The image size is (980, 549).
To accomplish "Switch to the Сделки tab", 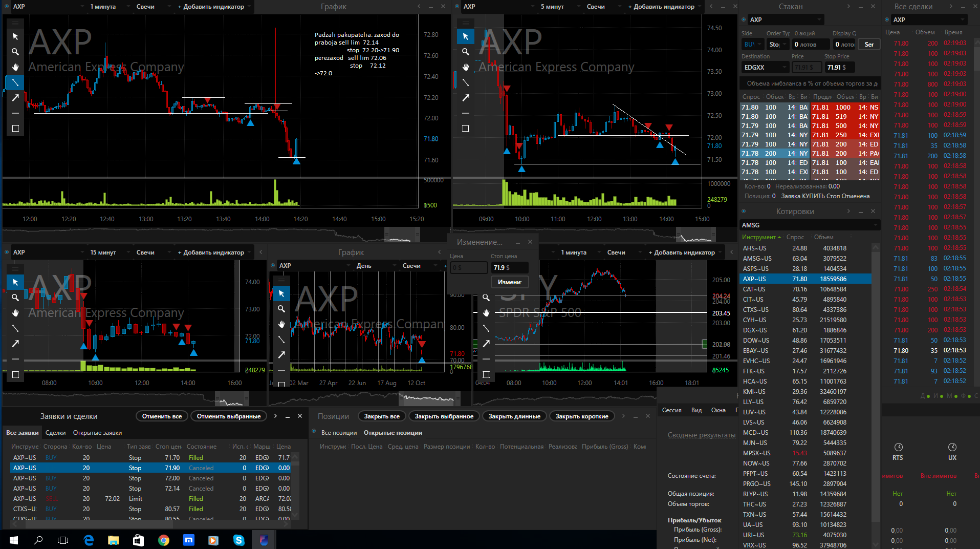I will coord(55,433).
